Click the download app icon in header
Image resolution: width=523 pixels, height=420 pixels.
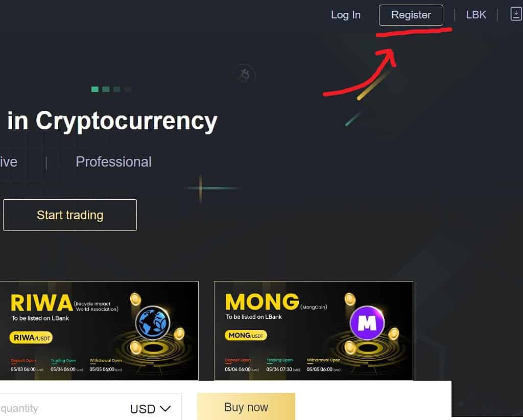tap(516, 14)
